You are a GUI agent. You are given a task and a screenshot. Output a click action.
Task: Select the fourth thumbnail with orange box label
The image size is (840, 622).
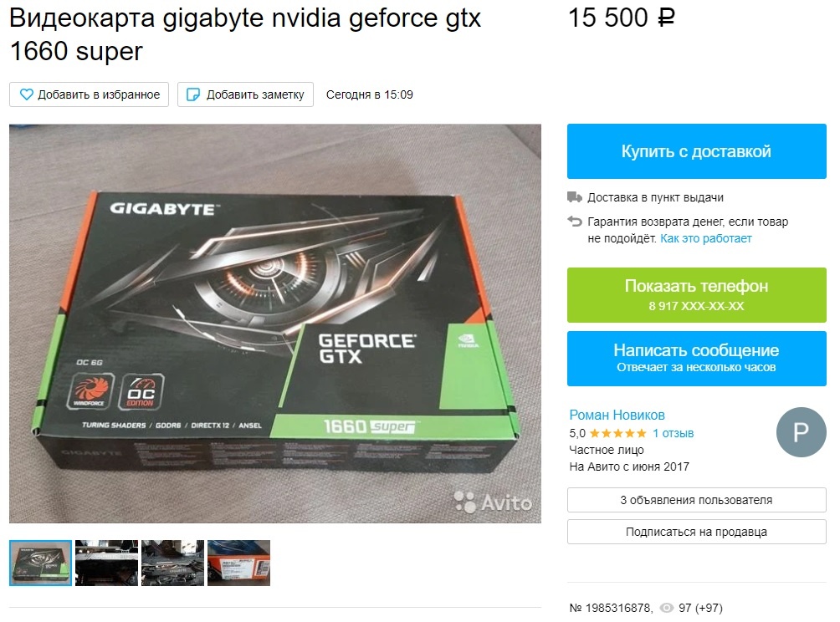[239, 563]
